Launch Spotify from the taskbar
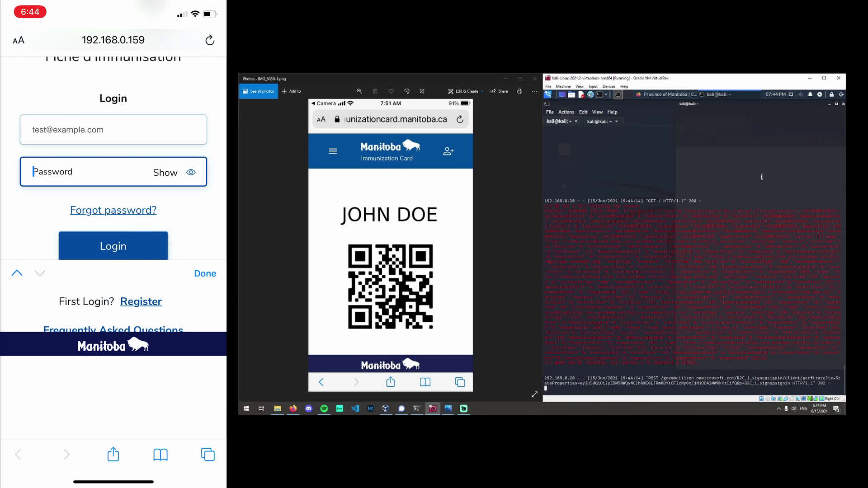Viewport: 868px width, 488px height. coord(325,408)
